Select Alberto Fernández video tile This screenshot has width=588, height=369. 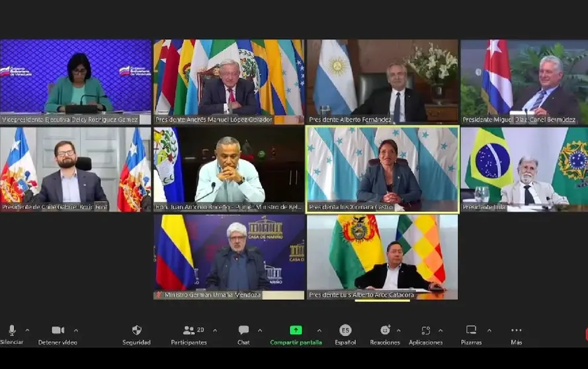click(x=382, y=82)
